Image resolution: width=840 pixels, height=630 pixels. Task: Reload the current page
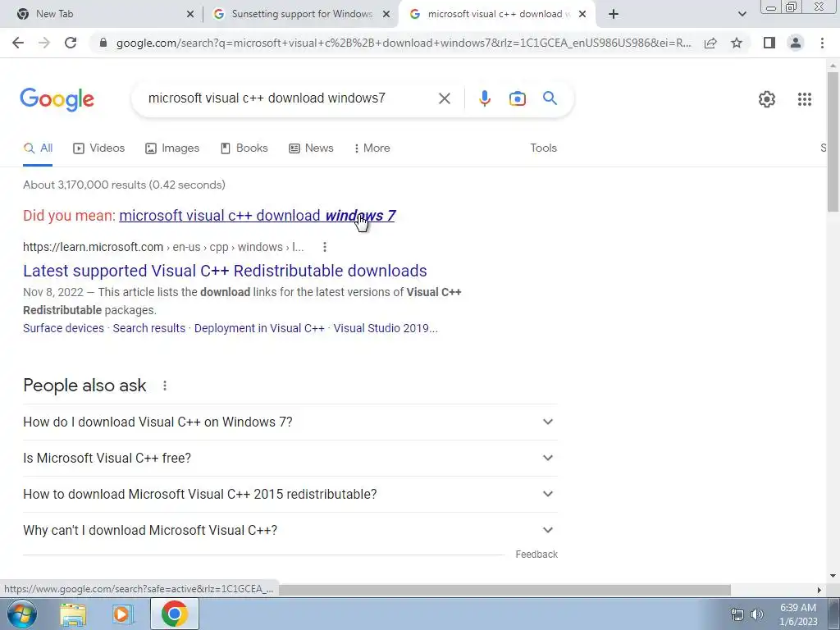pyautogui.click(x=71, y=43)
